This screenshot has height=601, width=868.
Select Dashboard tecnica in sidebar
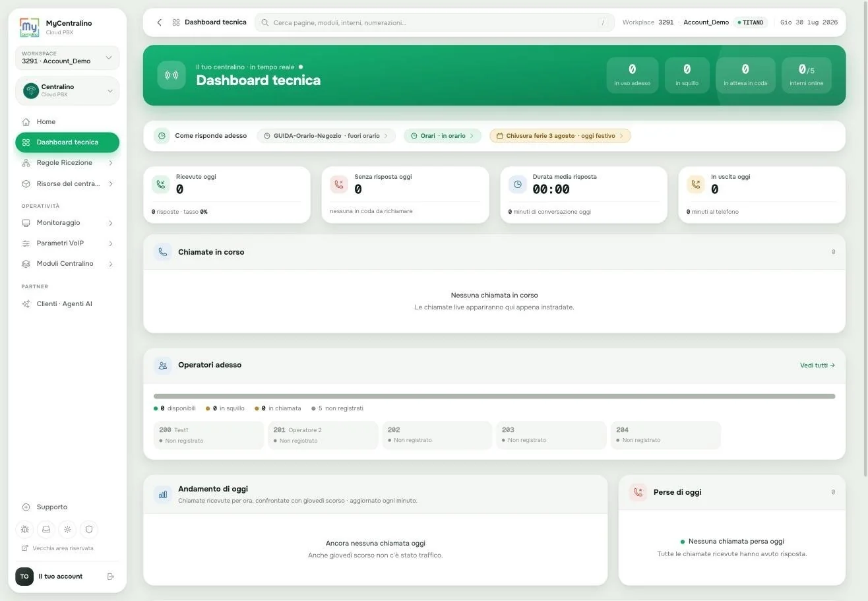coord(67,142)
